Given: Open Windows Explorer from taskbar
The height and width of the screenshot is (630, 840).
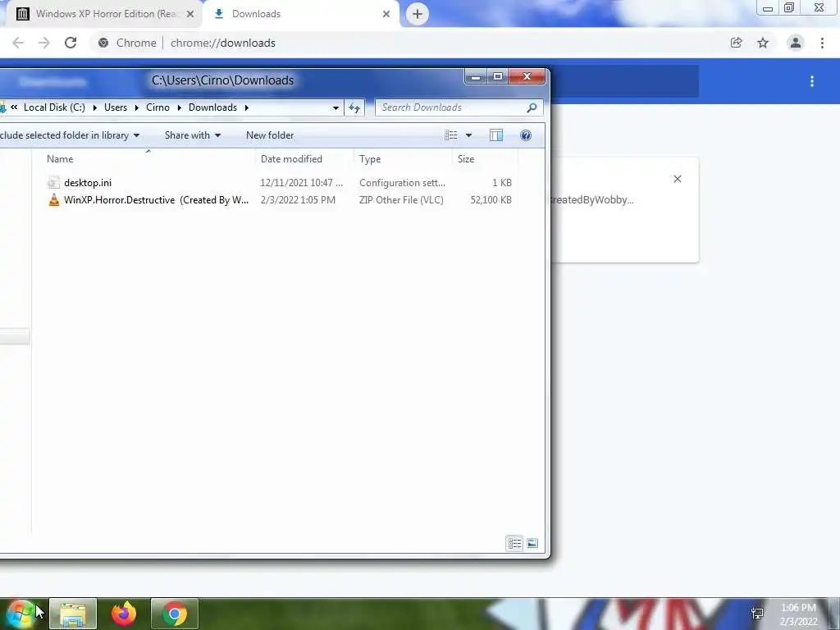Looking at the screenshot, I should click(x=73, y=614).
